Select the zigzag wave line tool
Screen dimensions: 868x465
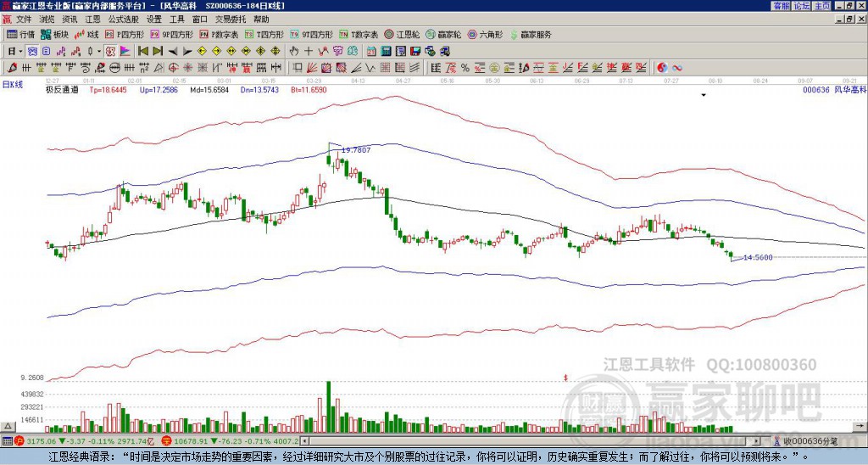[x=370, y=68]
